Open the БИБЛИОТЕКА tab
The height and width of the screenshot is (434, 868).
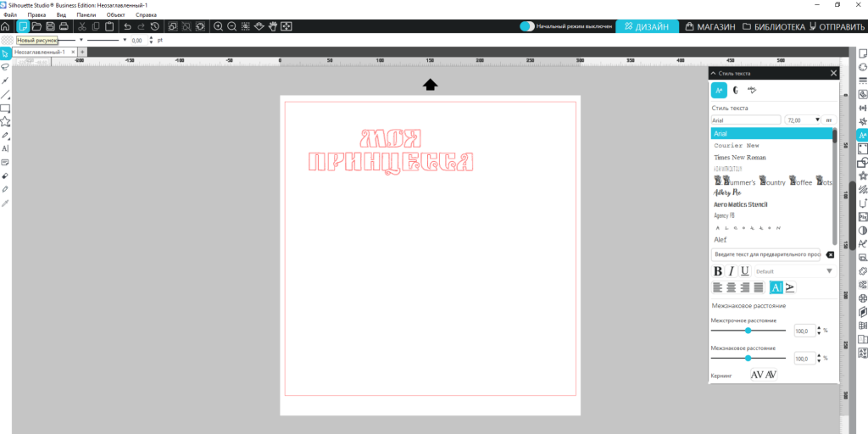(x=774, y=26)
